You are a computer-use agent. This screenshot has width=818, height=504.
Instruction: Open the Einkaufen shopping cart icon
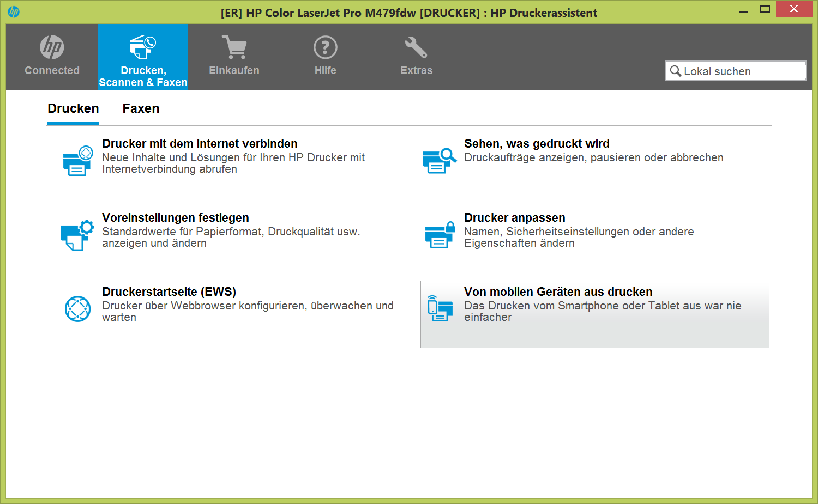234,47
